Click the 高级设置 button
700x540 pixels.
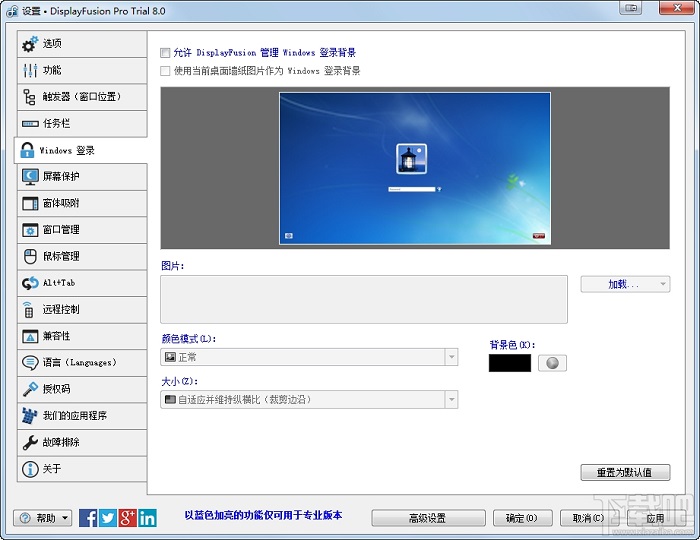coord(427,518)
